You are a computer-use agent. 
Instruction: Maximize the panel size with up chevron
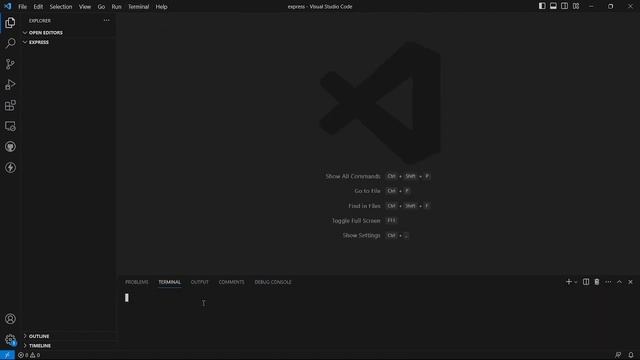pyautogui.click(x=619, y=282)
